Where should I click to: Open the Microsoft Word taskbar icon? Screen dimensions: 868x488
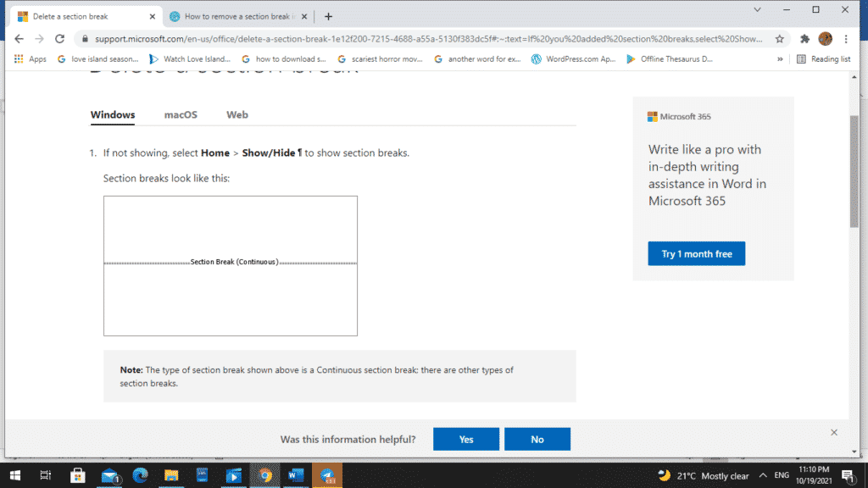click(x=296, y=474)
